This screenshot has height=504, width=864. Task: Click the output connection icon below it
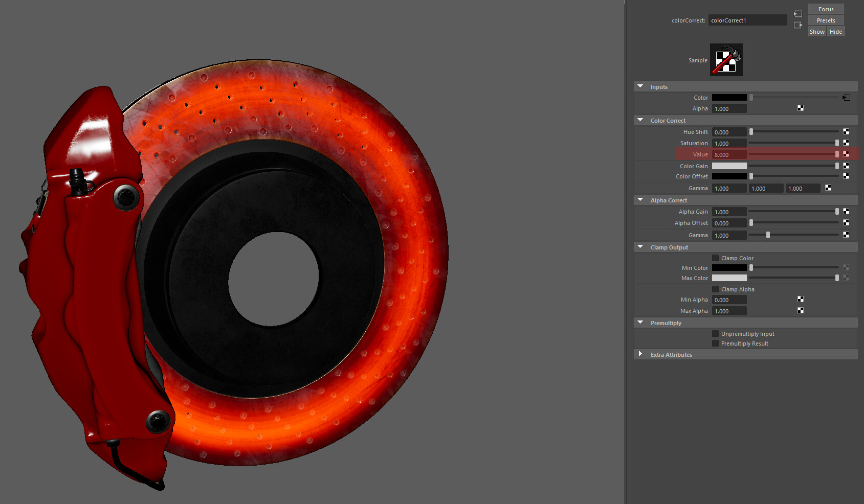pos(797,25)
